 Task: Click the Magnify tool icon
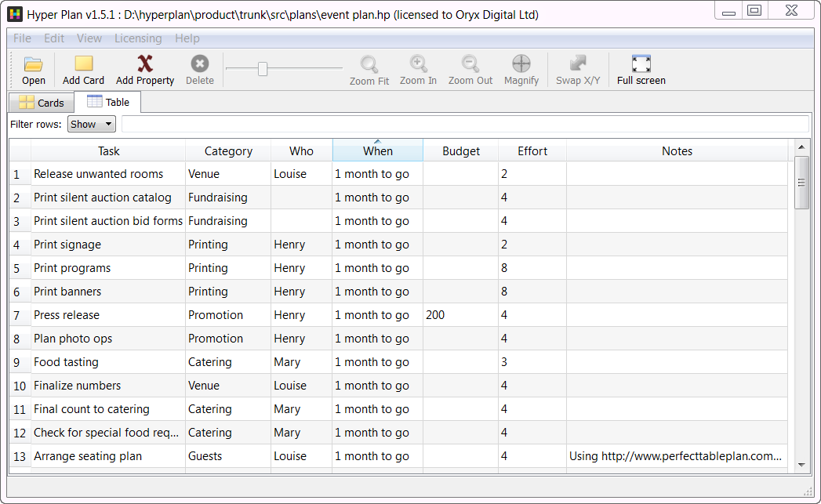point(521,64)
